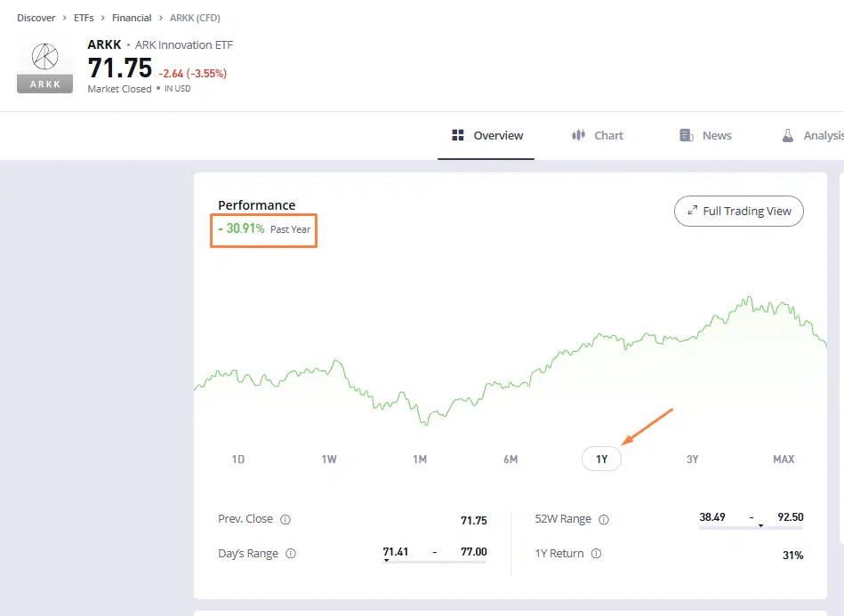
Task: Switch chart to 6M range
Action: tap(510, 460)
